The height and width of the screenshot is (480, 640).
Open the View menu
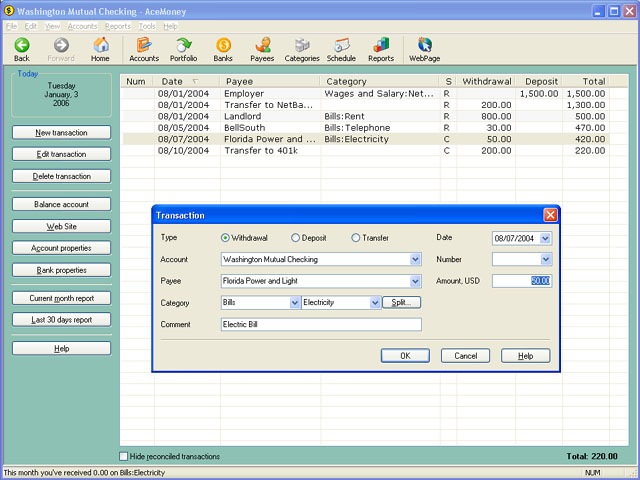tap(52, 27)
